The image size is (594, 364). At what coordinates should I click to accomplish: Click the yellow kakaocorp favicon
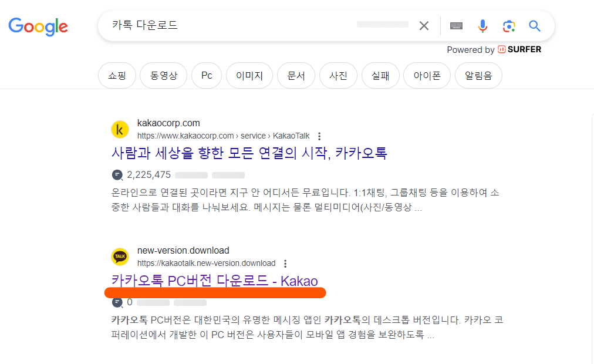(x=120, y=130)
